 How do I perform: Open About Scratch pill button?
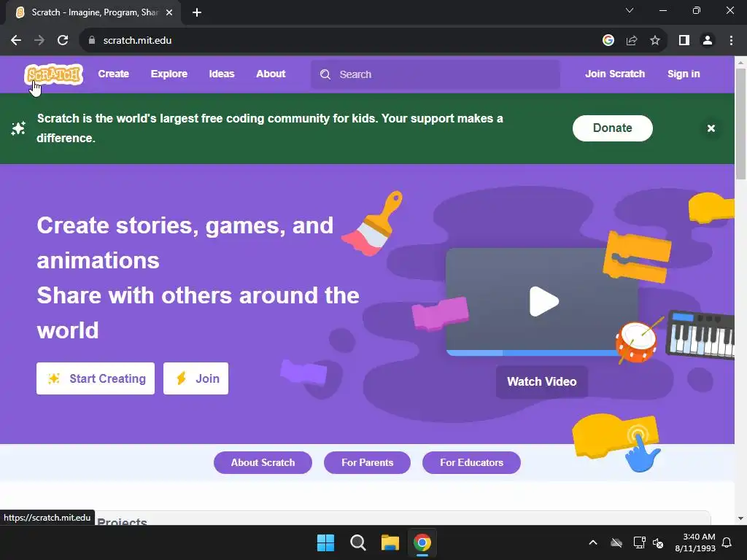(263, 462)
